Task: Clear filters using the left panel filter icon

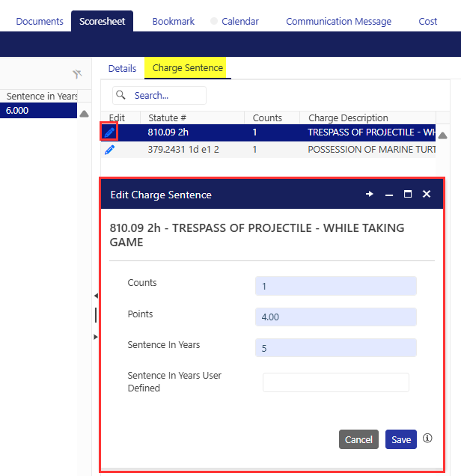Action: (x=76, y=74)
